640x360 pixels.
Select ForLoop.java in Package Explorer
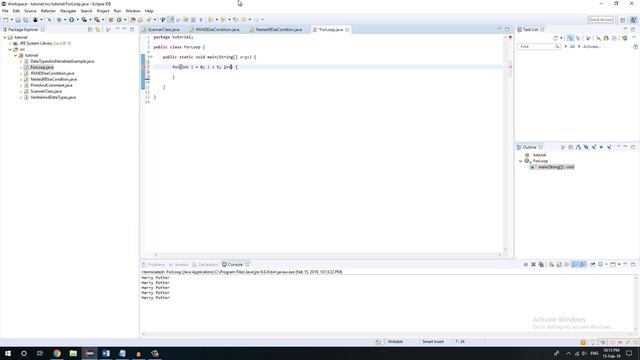42,67
